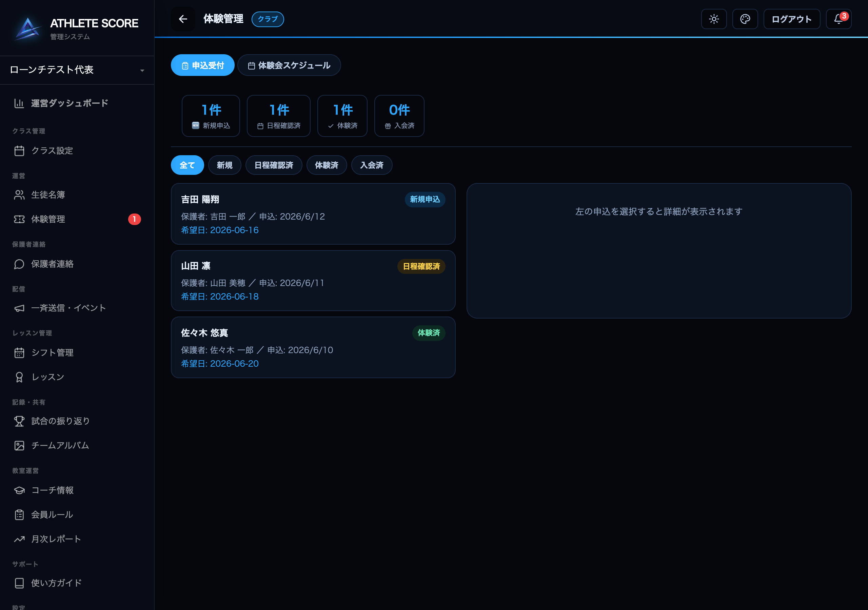
Task: Click the 体験管理 page title
Action: (x=223, y=19)
